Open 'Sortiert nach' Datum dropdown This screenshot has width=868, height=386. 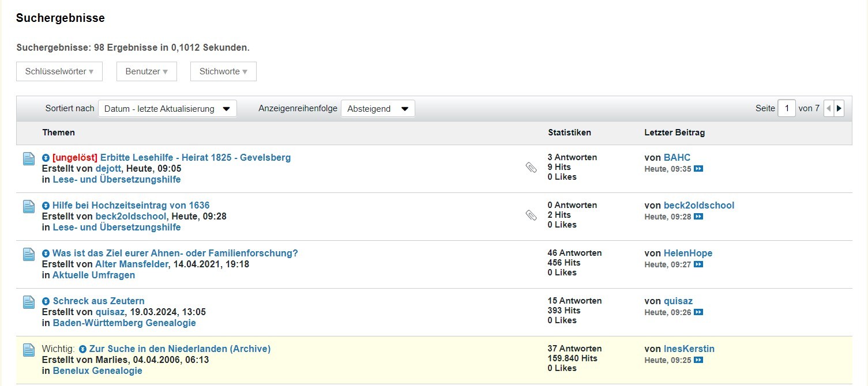(x=167, y=109)
